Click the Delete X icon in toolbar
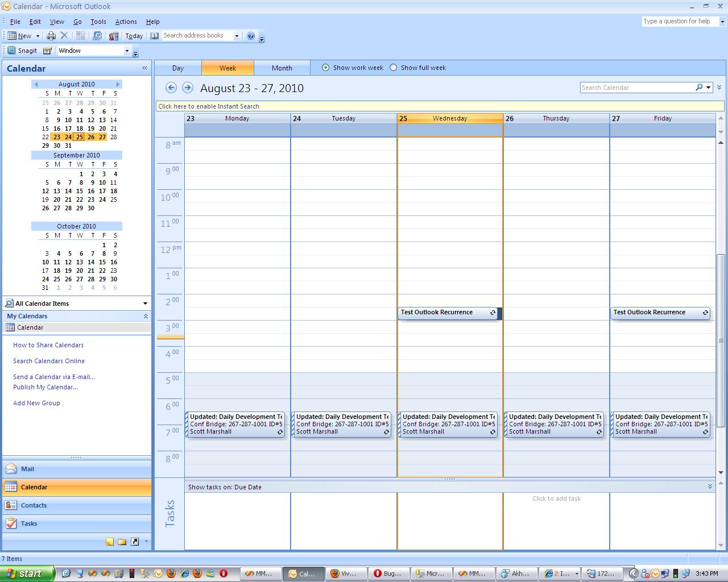This screenshot has height=582, width=728. point(64,36)
